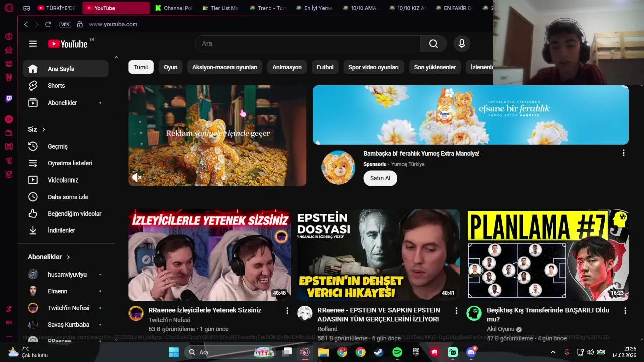Viewport: 644px width, 362px height.
Task: Open Oynatma listeleri
Action: click(x=65, y=163)
